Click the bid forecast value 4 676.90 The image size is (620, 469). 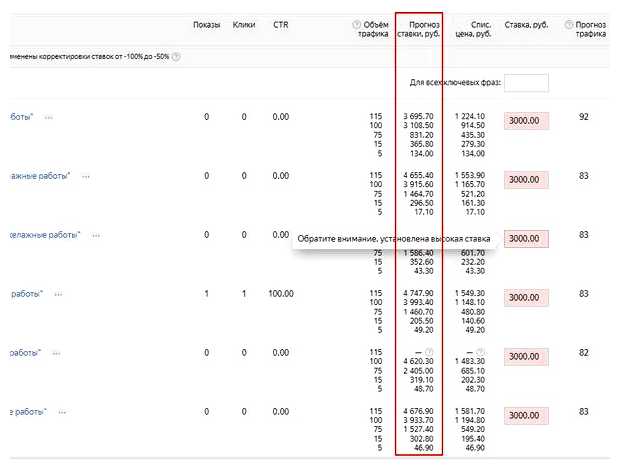click(418, 411)
